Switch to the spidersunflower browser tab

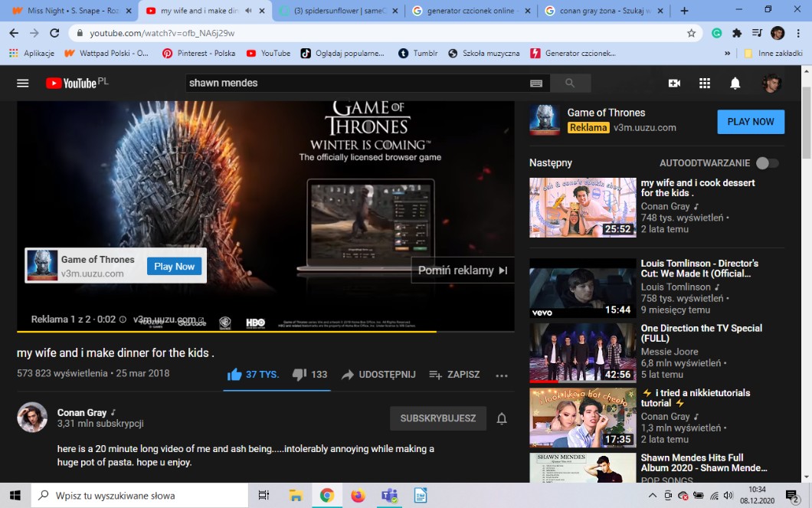click(338, 11)
